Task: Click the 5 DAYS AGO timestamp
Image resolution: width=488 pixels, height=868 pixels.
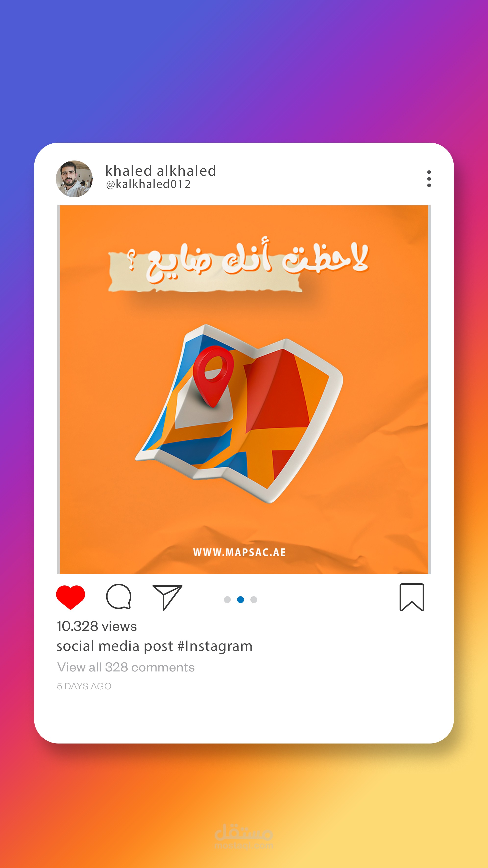Action: [84, 686]
